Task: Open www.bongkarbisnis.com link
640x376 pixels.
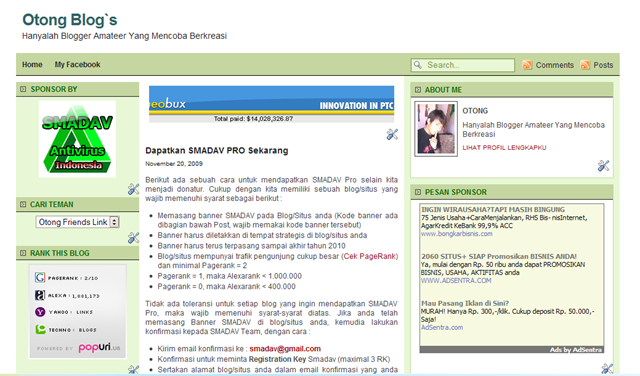Action: coord(456,234)
